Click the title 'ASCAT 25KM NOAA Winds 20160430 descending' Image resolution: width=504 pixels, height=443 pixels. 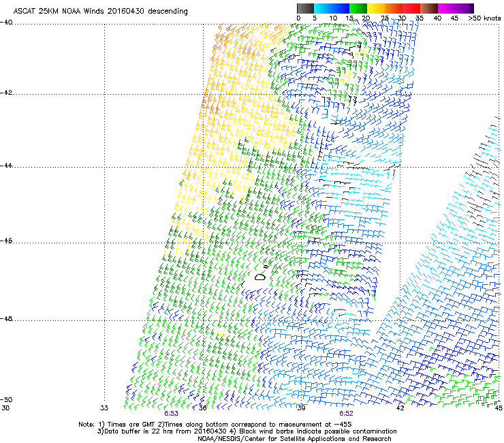click(100, 12)
